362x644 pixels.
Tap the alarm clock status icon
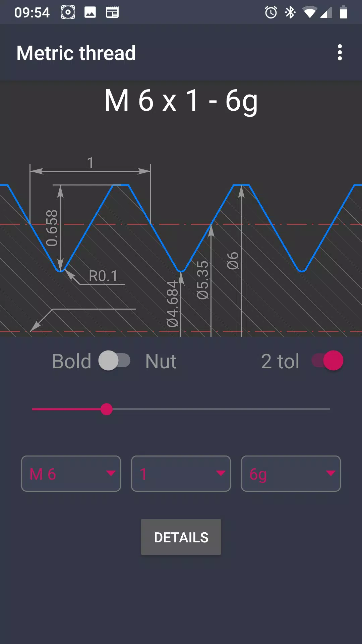pyautogui.click(x=271, y=13)
